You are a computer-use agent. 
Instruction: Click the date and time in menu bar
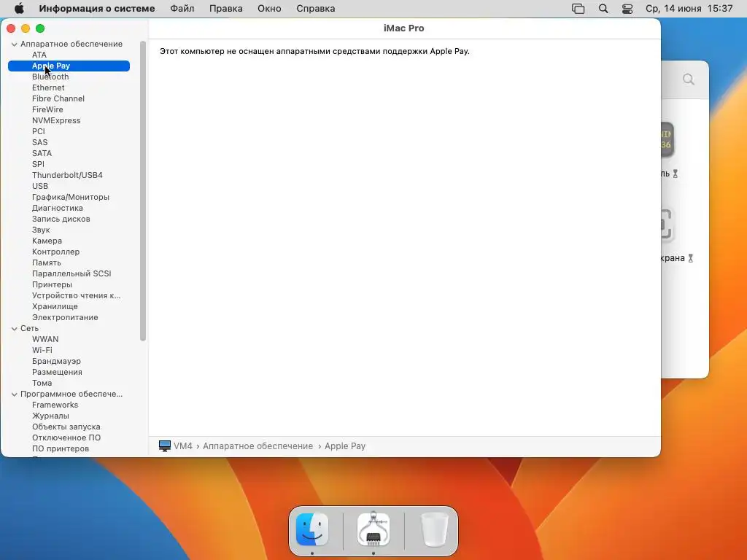689,9
